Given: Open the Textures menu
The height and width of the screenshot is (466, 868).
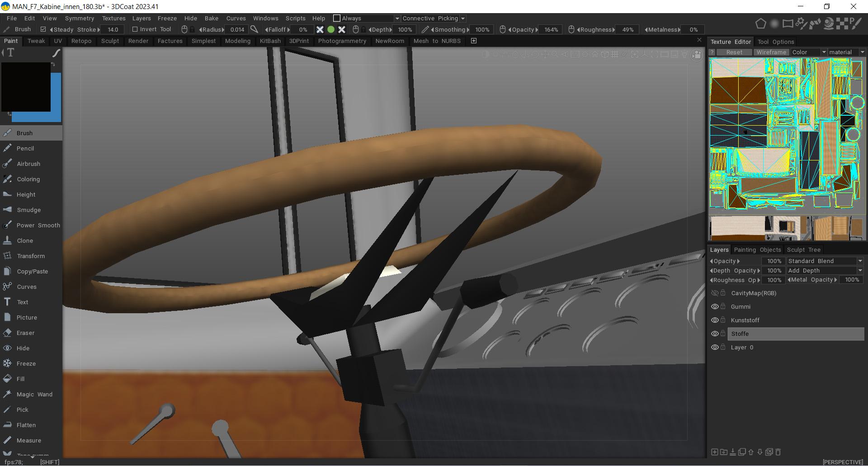Looking at the screenshot, I should tap(113, 19).
